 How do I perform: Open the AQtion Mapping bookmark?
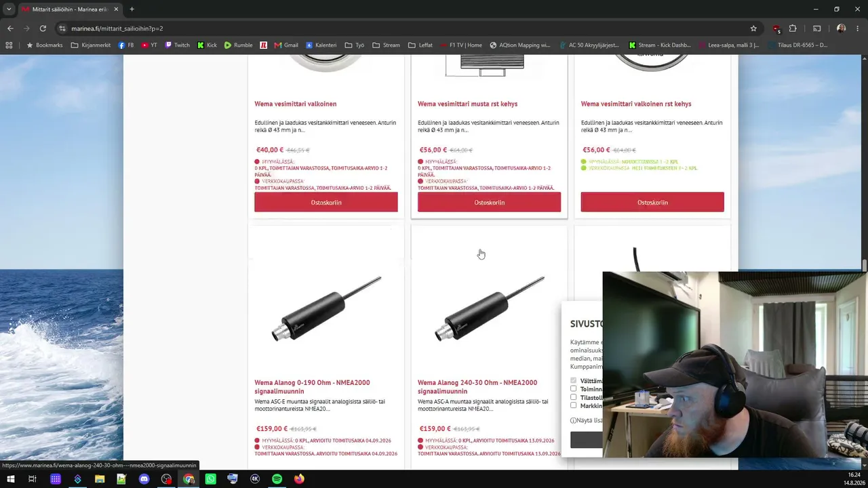click(520, 45)
